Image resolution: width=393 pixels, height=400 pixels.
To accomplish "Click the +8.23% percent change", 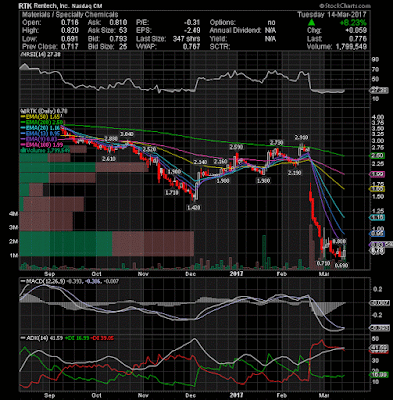I will (353, 23).
